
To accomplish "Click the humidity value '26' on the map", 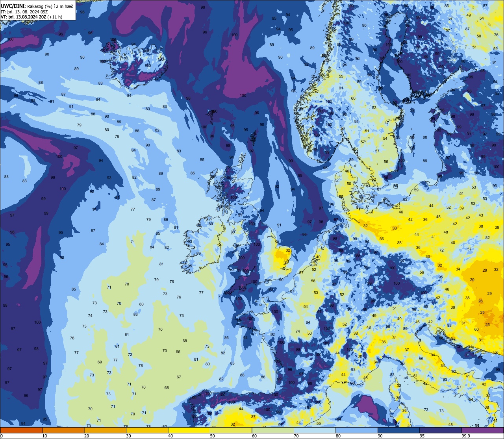I will click(480, 301).
